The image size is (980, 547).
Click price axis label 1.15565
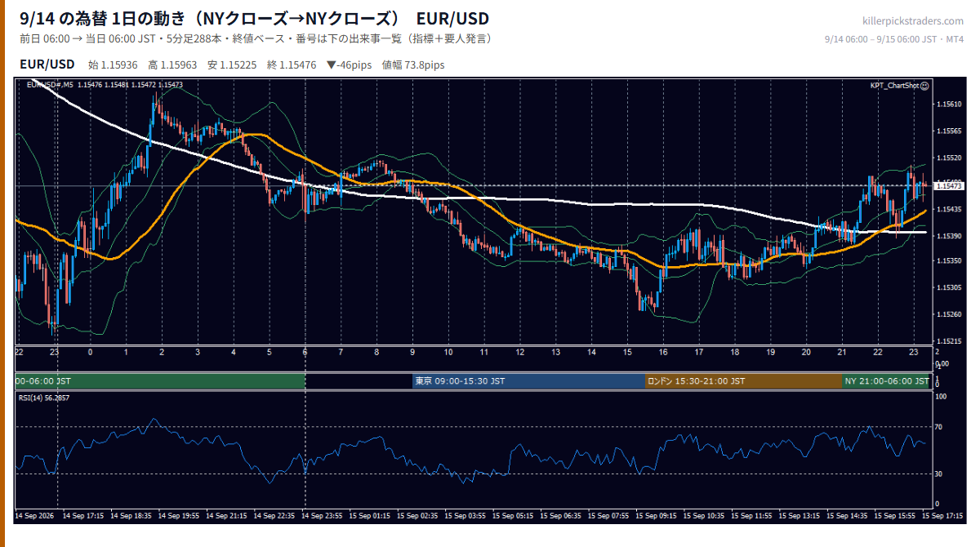[948, 131]
